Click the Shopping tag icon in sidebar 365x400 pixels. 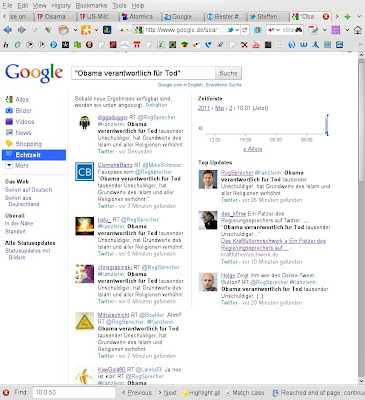tap(9, 144)
